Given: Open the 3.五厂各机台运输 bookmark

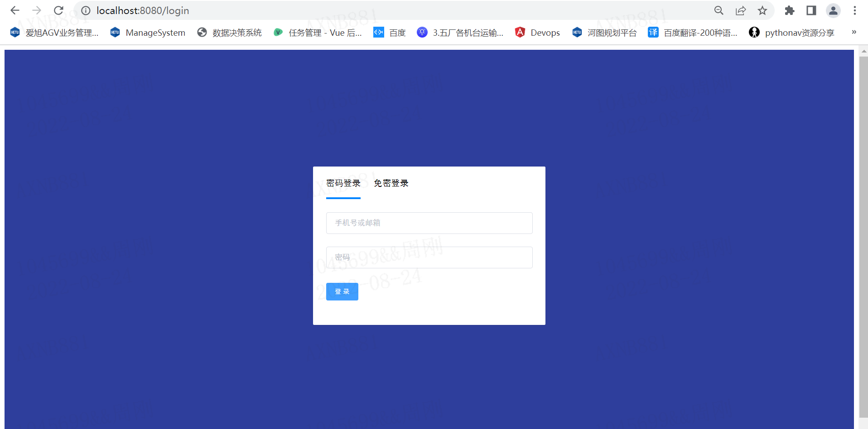Looking at the screenshot, I should [x=460, y=33].
